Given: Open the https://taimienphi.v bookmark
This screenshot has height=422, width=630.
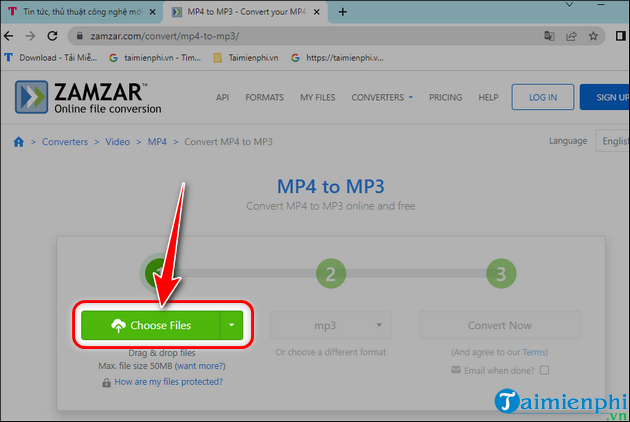Looking at the screenshot, I should point(338,58).
